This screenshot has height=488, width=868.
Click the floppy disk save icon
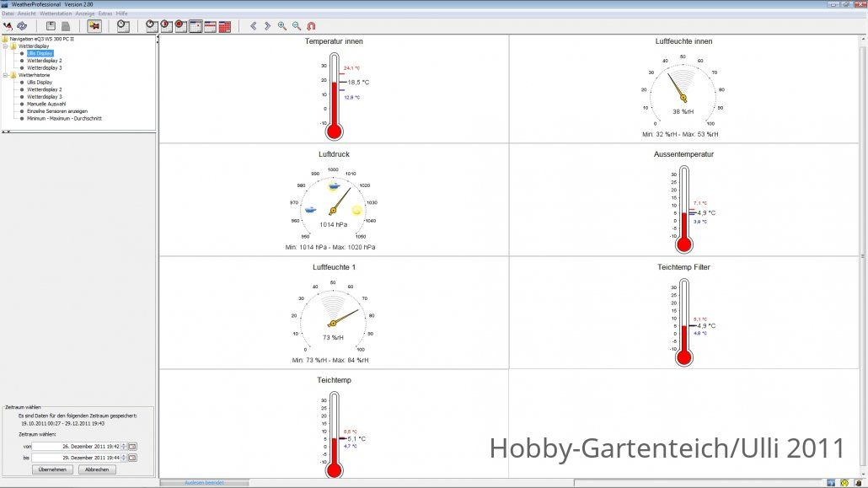point(51,26)
